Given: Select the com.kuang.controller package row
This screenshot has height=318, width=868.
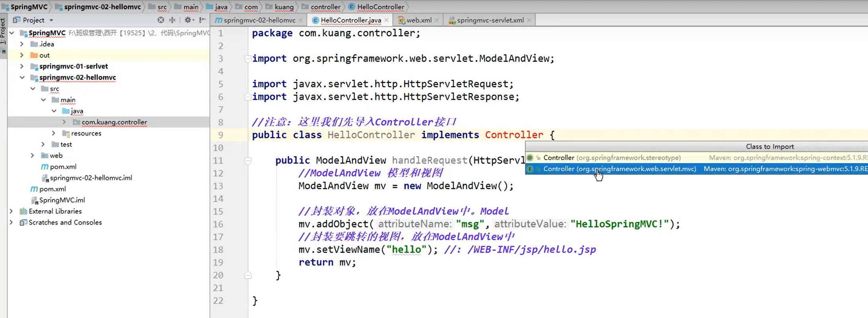Looking at the screenshot, I should coord(109,122).
